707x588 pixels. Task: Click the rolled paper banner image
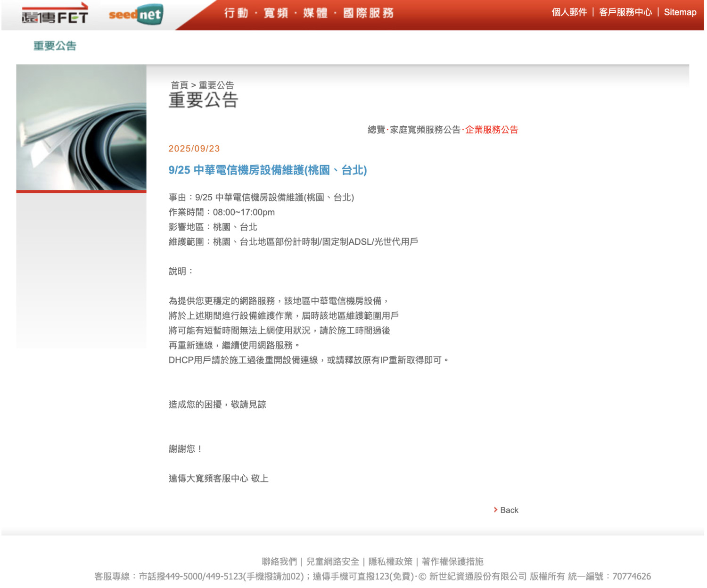(x=81, y=128)
